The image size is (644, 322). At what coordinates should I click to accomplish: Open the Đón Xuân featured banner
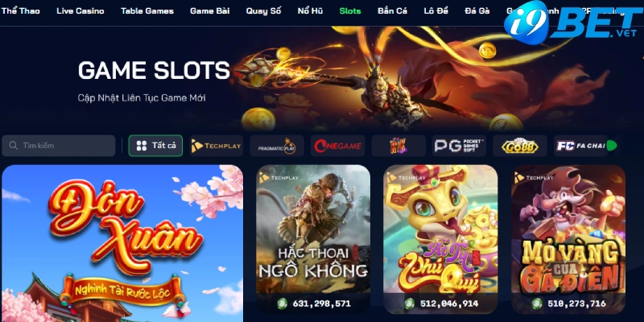122,244
